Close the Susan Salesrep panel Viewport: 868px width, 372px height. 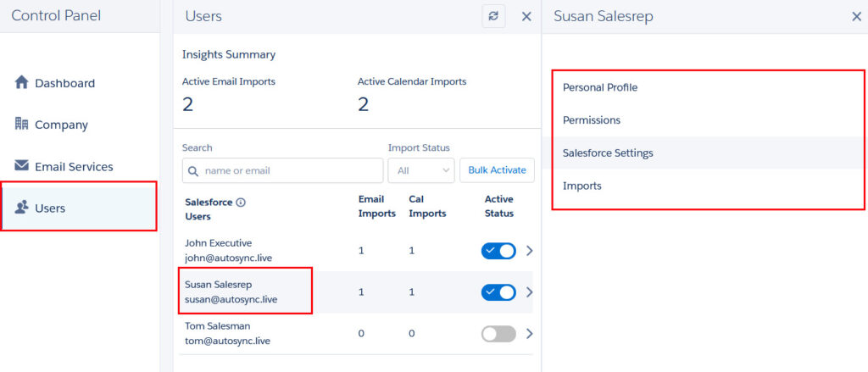coord(856,17)
